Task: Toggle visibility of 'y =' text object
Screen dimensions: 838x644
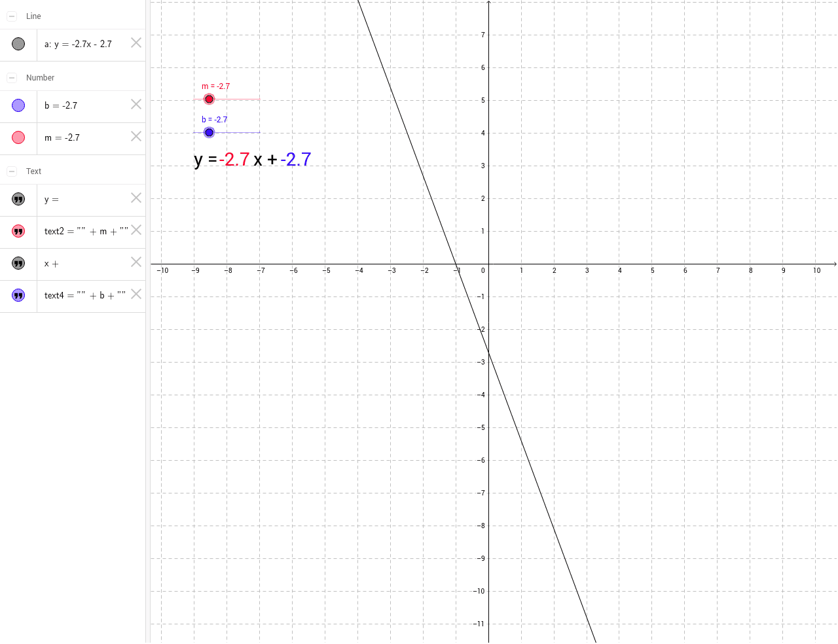Action: click(18, 199)
